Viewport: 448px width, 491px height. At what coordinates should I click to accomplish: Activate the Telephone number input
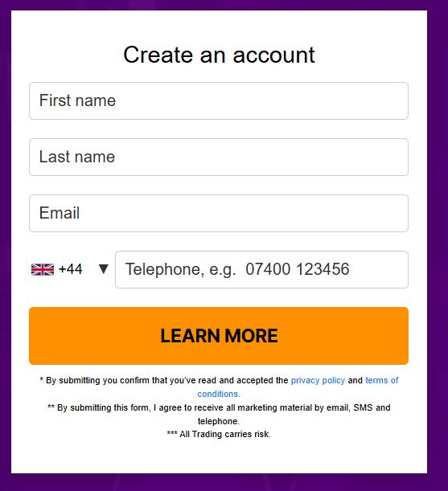[x=261, y=269]
